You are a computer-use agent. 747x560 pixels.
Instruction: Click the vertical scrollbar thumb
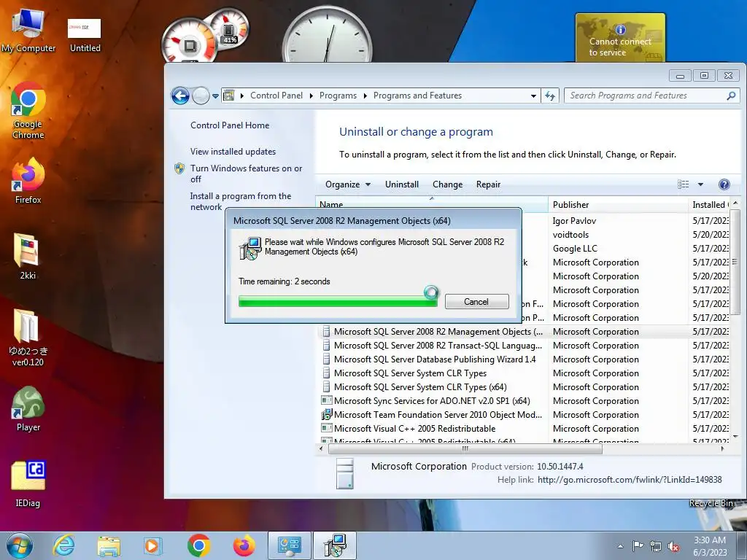pyautogui.click(x=735, y=262)
